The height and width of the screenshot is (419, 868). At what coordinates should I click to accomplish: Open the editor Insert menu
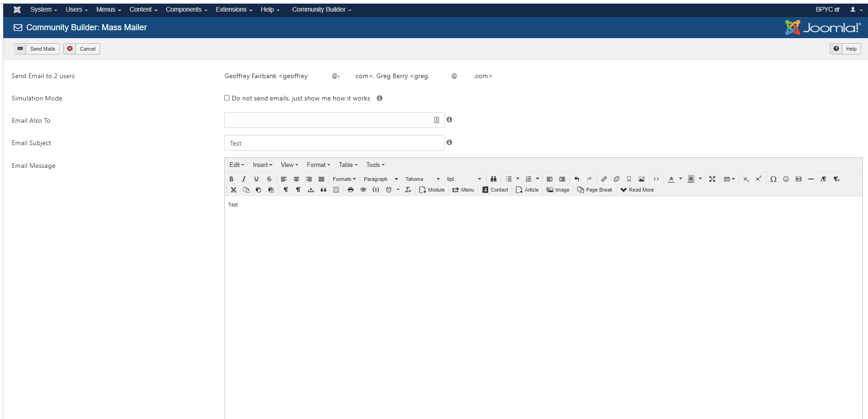coord(262,165)
